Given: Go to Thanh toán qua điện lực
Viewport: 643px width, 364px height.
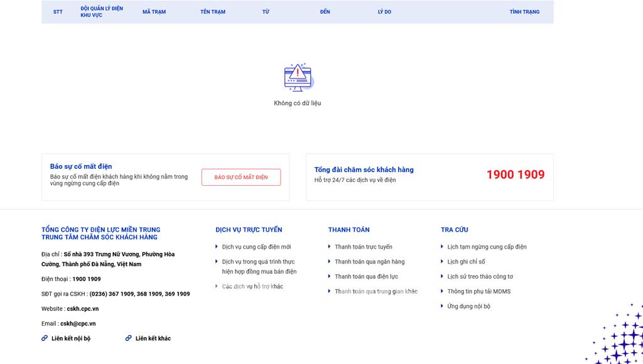Looking at the screenshot, I should [366, 277].
